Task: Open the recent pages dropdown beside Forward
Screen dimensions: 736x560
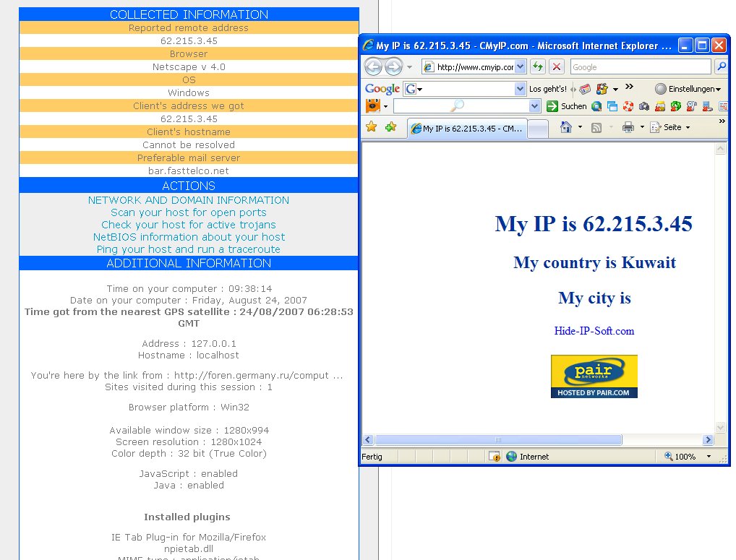Action: tap(410, 67)
